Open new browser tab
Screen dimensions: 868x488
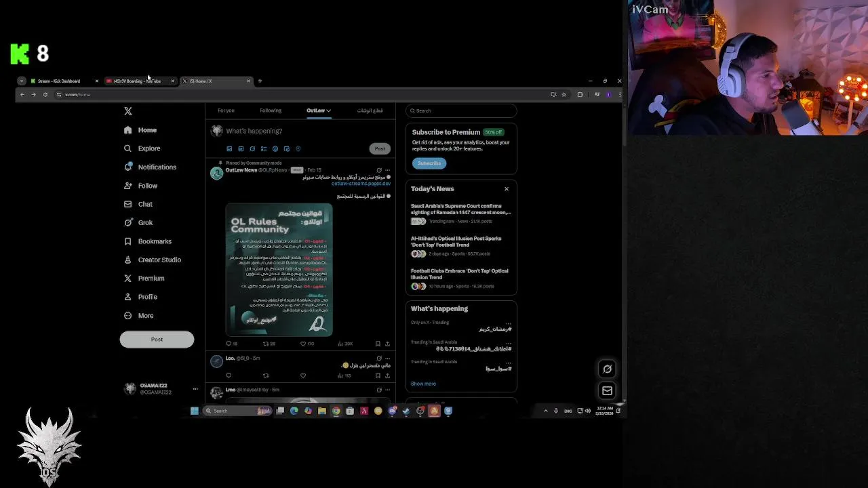[x=260, y=81]
